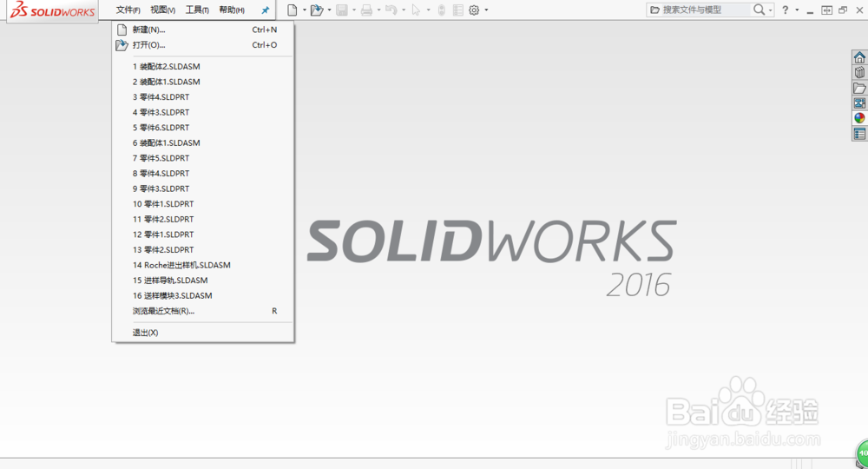Open recent file 7 零件5.SLDPRT
The width and height of the screenshot is (868, 469).
[x=202, y=158]
